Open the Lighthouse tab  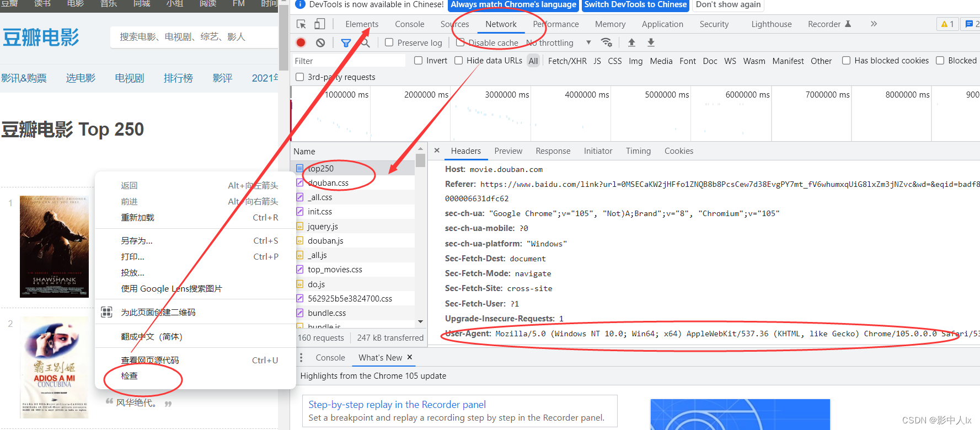coord(772,24)
